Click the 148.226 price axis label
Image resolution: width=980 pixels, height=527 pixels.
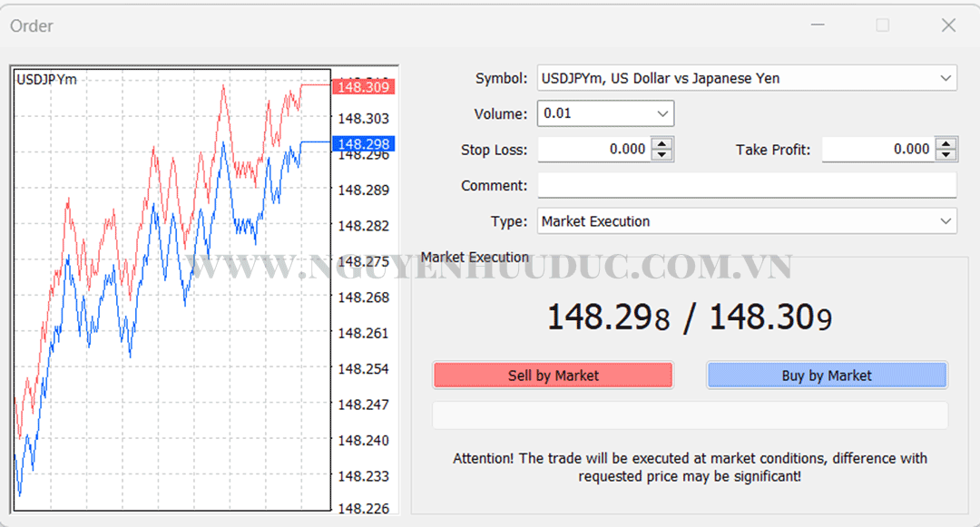363,509
